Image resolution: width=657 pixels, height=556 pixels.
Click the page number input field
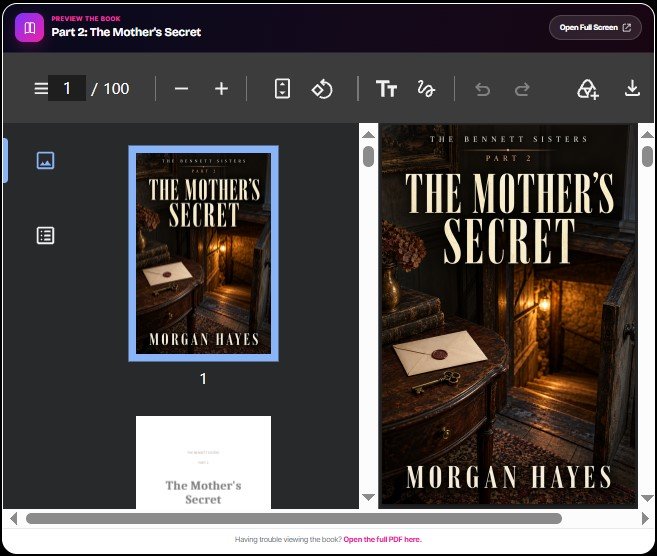click(67, 88)
